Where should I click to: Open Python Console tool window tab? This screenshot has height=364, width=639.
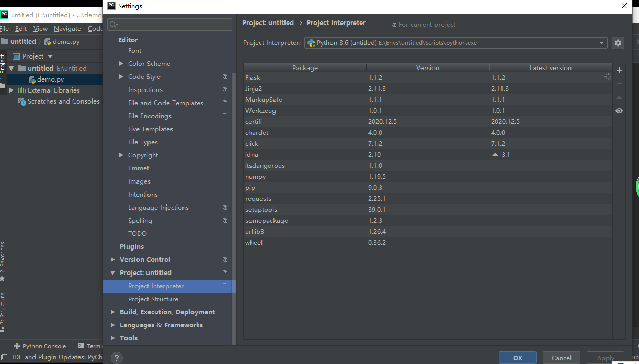40,346
